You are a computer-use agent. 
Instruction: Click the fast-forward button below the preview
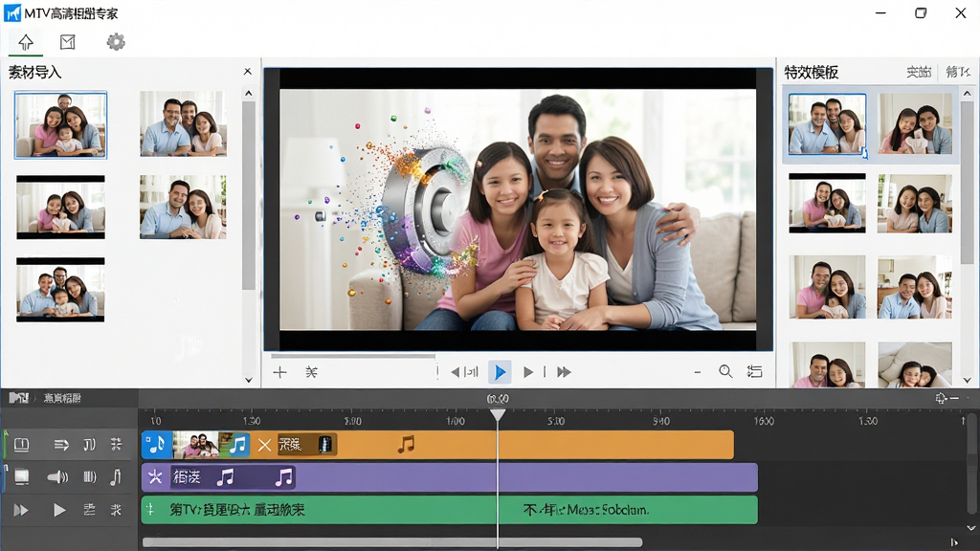pos(564,372)
